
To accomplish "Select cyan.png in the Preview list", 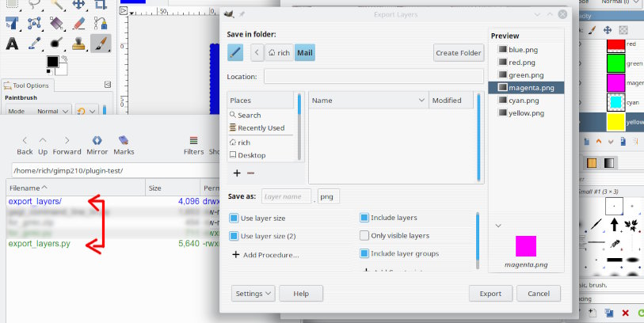I will tap(518, 101).
